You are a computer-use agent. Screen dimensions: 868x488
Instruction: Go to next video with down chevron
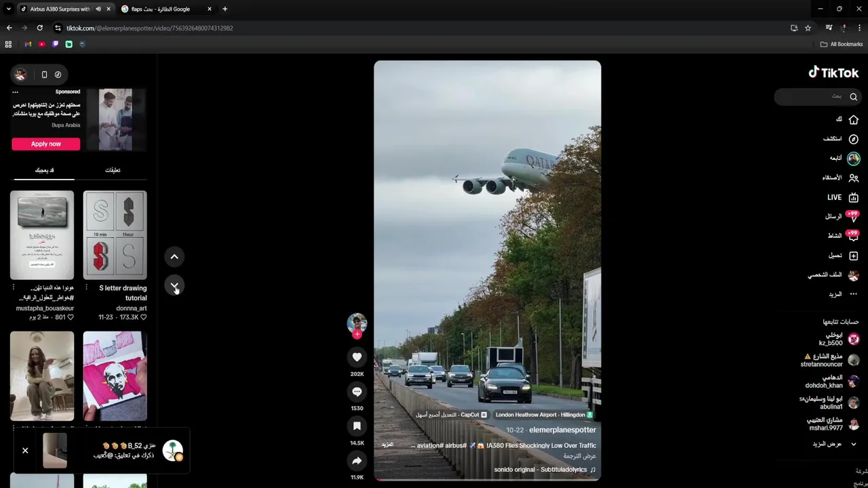click(174, 286)
